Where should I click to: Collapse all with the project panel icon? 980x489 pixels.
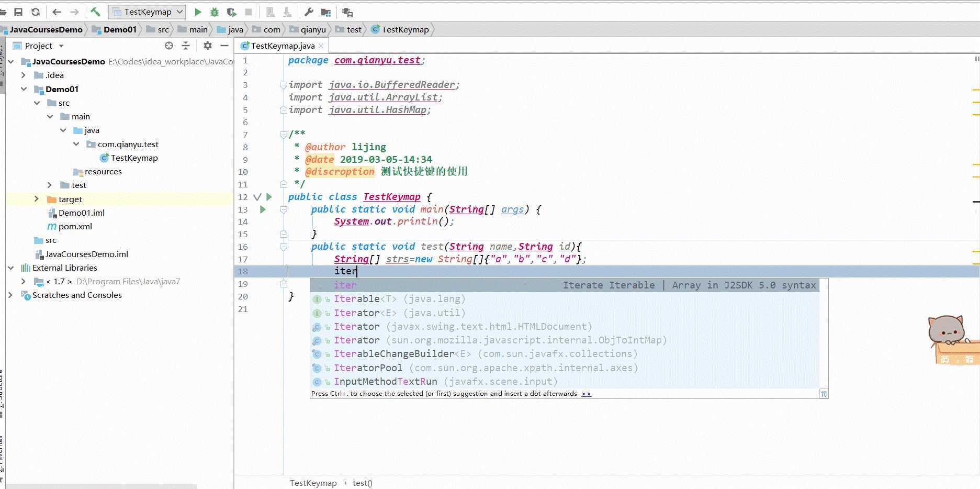(185, 46)
